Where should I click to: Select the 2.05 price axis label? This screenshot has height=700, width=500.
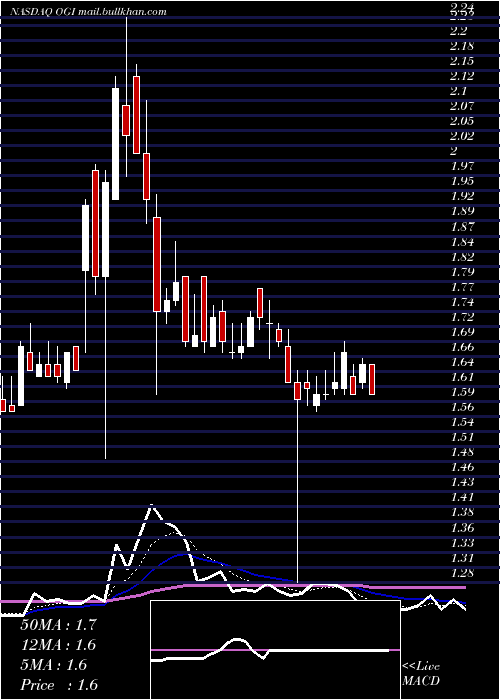[x=462, y=121]
